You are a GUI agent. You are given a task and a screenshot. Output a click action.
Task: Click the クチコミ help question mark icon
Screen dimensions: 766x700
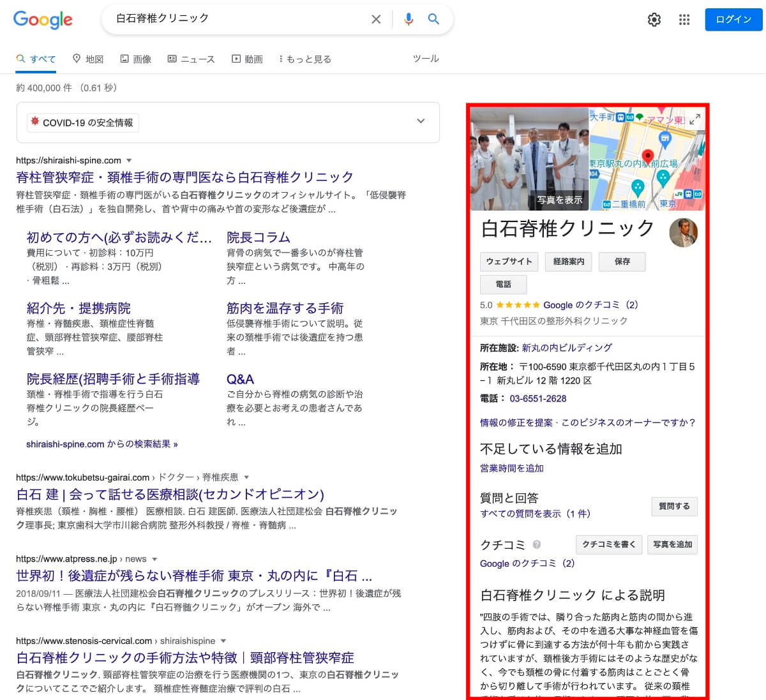click(537, 544)
